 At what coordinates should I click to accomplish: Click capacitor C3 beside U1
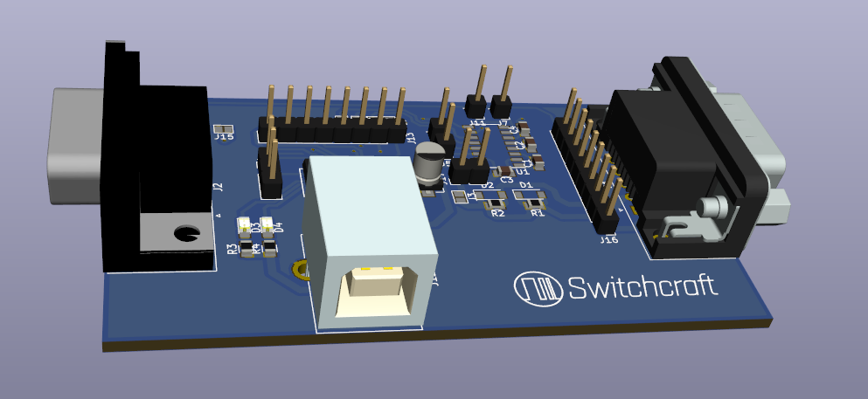(x=505, y=171)
